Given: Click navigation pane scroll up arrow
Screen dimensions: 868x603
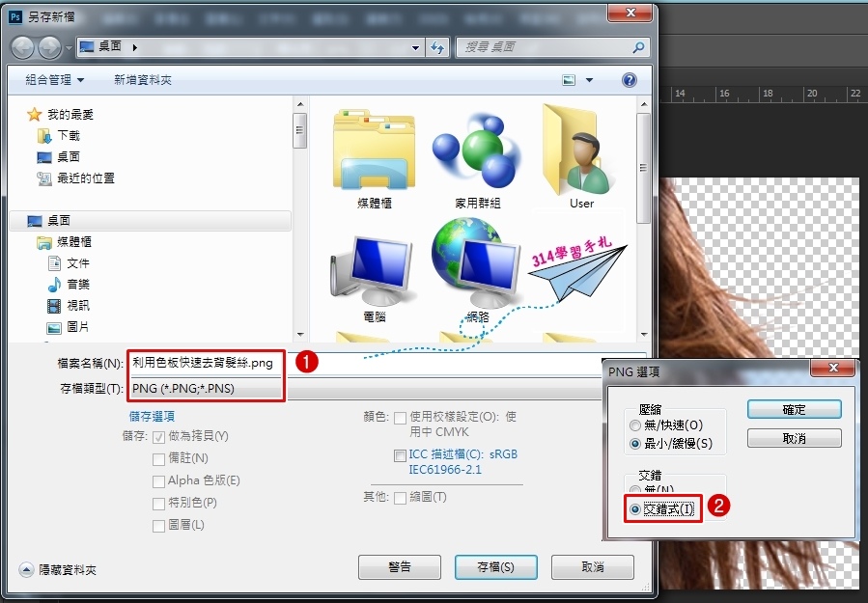Looking at the screenshot, I should click(x=300, y=104).
